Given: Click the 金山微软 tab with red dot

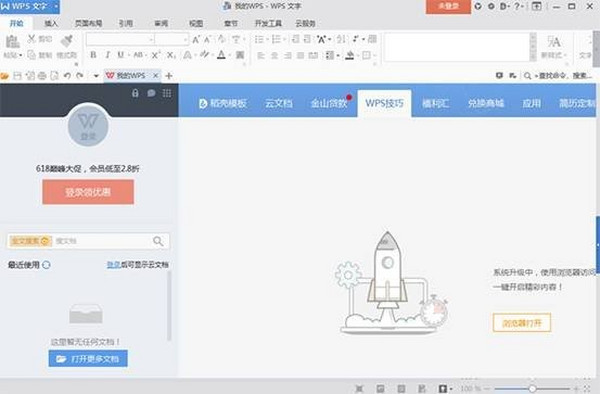Looking at the screenshot, I should [x=329, y=103].
